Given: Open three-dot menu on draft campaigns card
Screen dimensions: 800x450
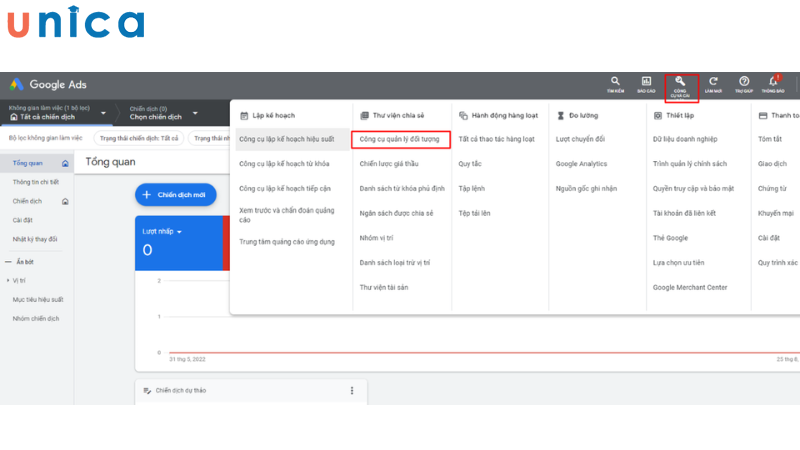Looking at the screenshot, I should click(x=351, y=390).
